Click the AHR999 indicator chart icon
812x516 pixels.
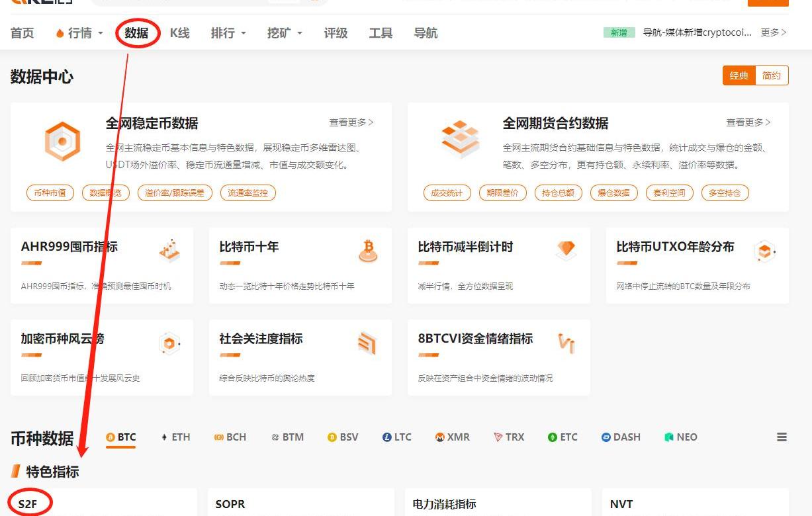pyautogui.click(x=170, y=251)
